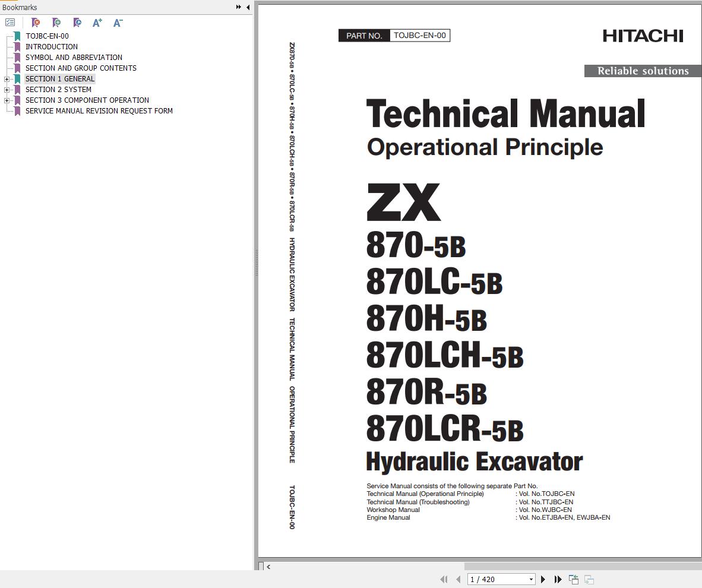Go to the next page

[543, 579]
